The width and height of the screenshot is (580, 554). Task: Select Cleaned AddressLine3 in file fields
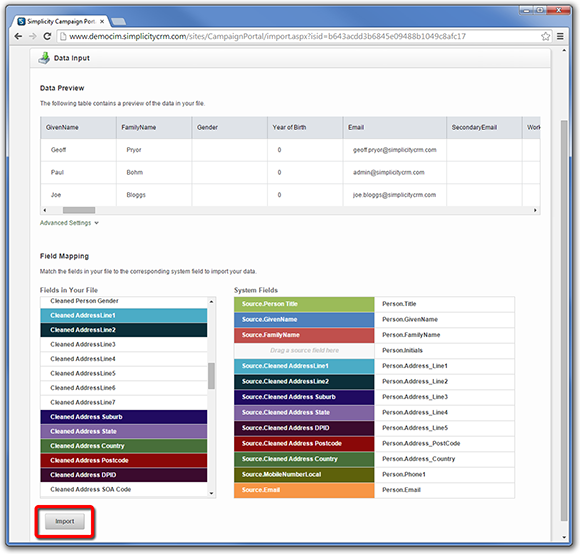[x=124, y=344]
